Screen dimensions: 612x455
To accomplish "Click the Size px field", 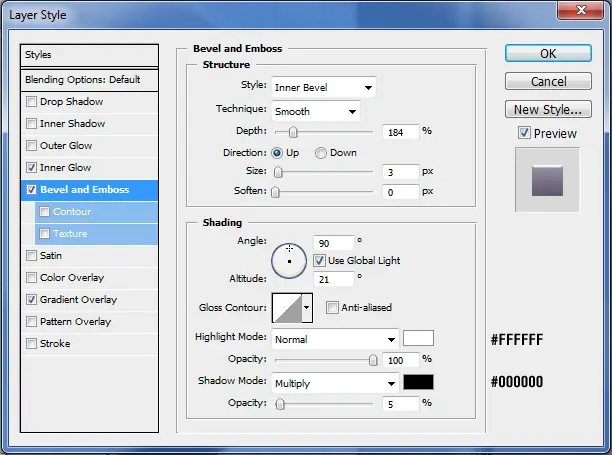I will point(400,172).
